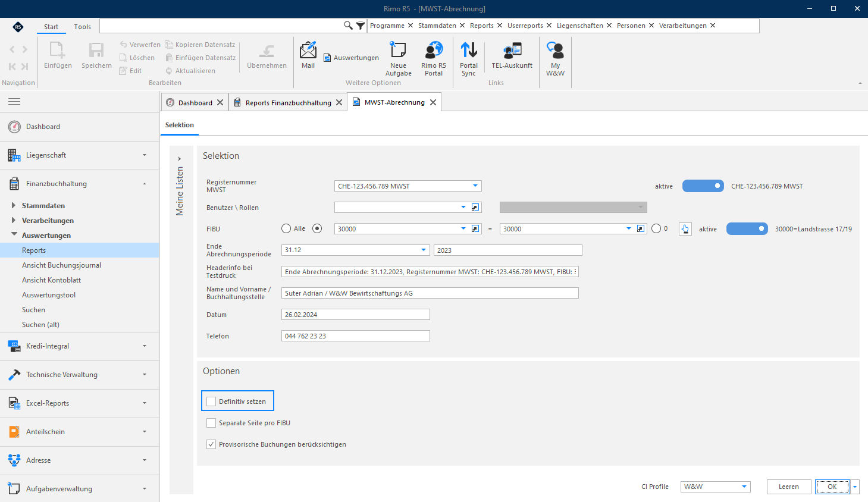Click the filter funnel icon
Screen dimensions: 868x502
(361, 26)
